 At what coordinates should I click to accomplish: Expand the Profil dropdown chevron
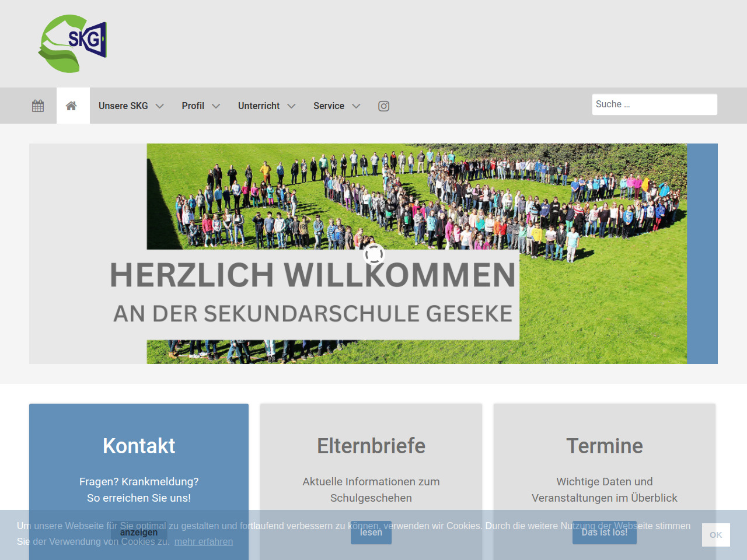click(216, 106)
